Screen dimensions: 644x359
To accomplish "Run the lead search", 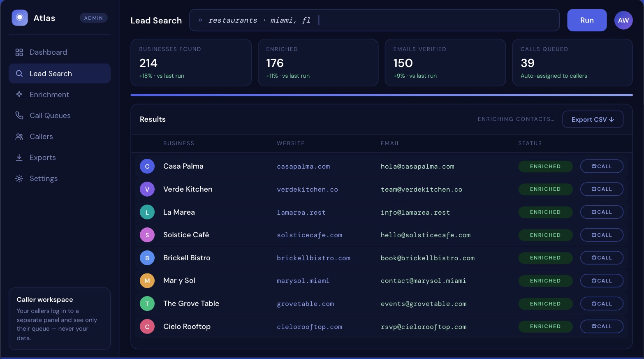I will tap(587, 20).
